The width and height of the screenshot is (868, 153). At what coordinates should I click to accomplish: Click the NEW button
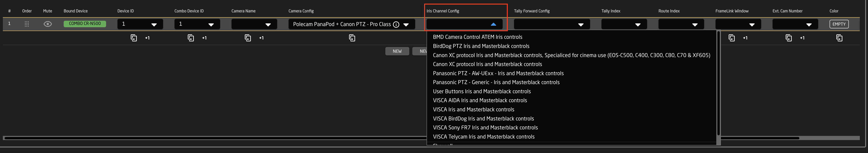397,51
